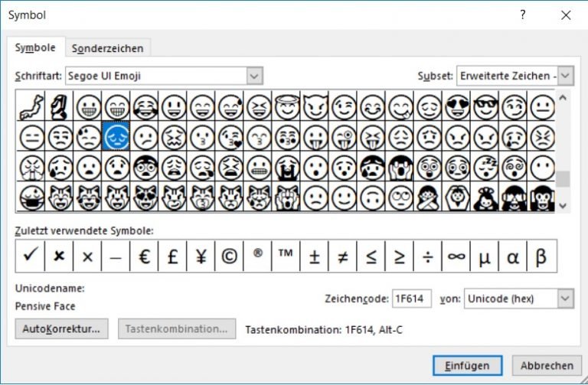This screenshot has height=385, width=588.
Task: Pick the infinity ∞ symbol
Action: 456,256
